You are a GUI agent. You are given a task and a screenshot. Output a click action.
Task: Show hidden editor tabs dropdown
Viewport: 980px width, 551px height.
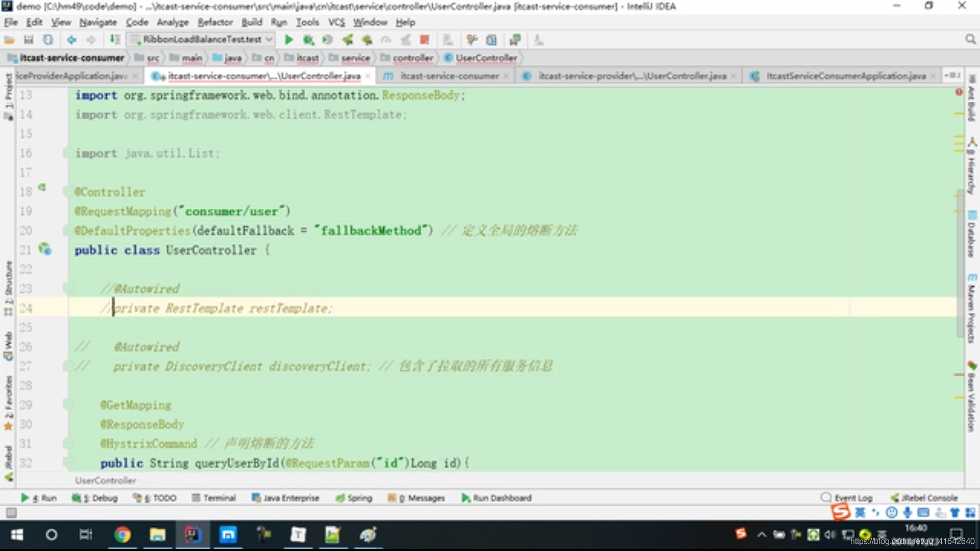tap(952, 76)
